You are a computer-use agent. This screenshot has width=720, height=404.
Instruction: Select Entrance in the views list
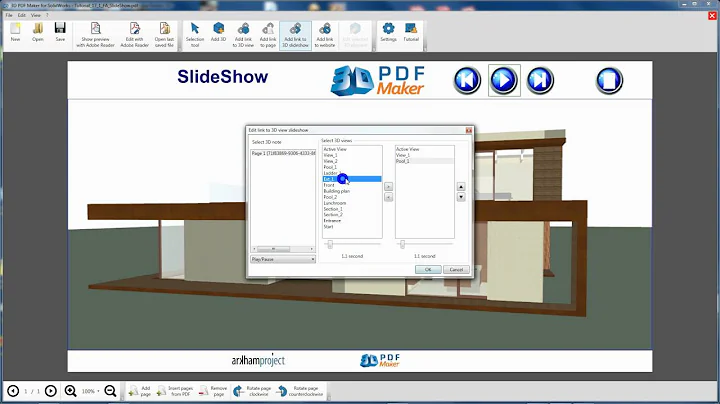pos(332,221)
